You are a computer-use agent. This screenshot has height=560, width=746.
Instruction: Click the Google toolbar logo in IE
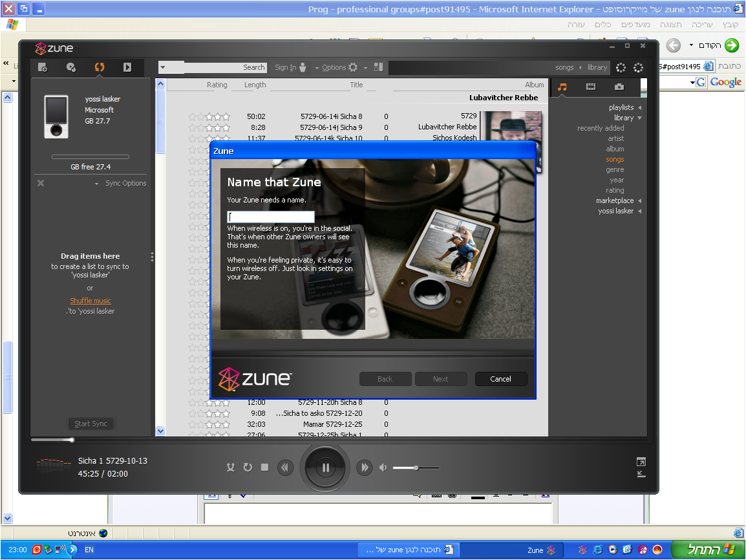click(x=725, y=82)
